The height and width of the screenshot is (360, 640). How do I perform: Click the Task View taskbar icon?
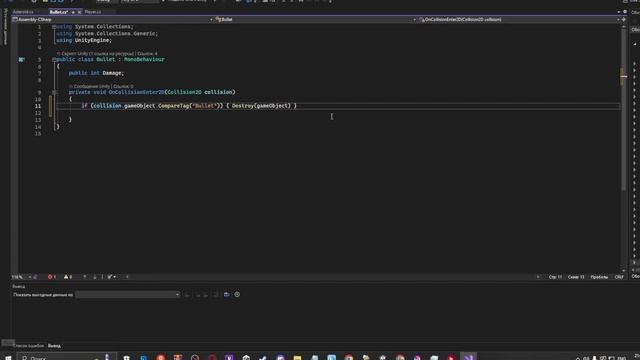pyautogui.click(x=127, y=357)
